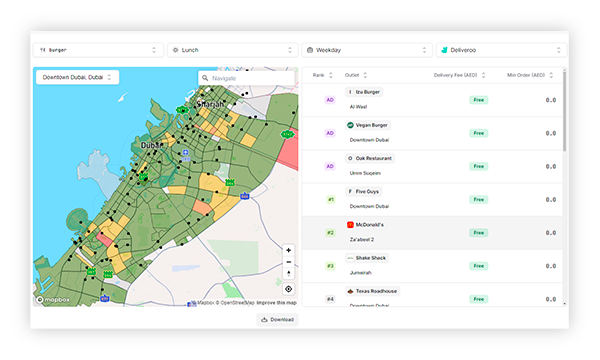Sort table by Outlet column

tap(356, 75)
